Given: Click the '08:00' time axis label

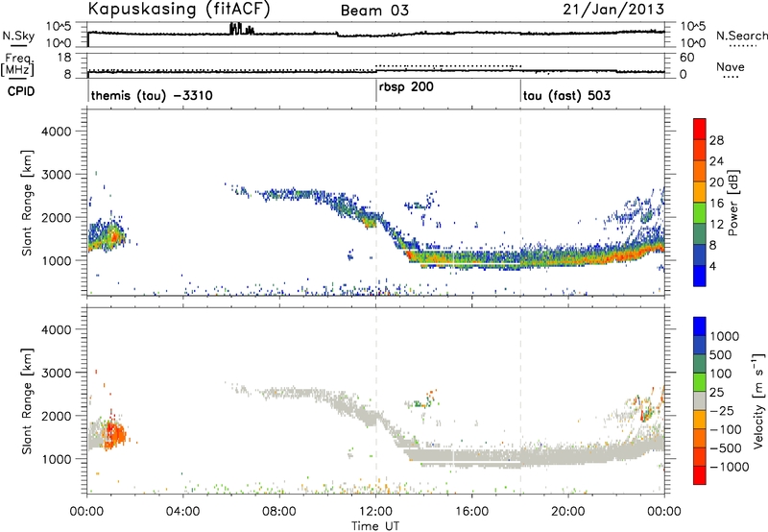Looking at the screenshot, I should point(279,512).
